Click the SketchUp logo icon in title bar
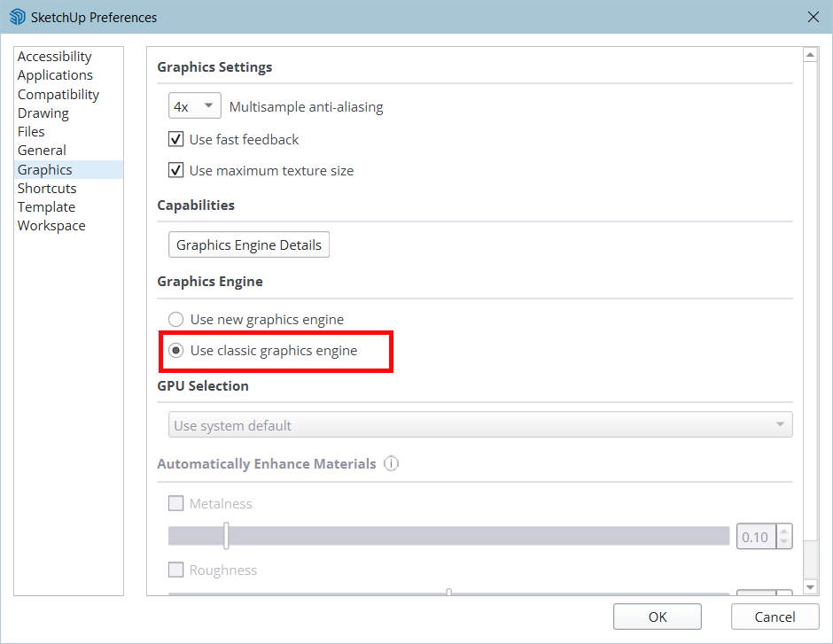This screenshot has height=644, width=833. (18, 17)
